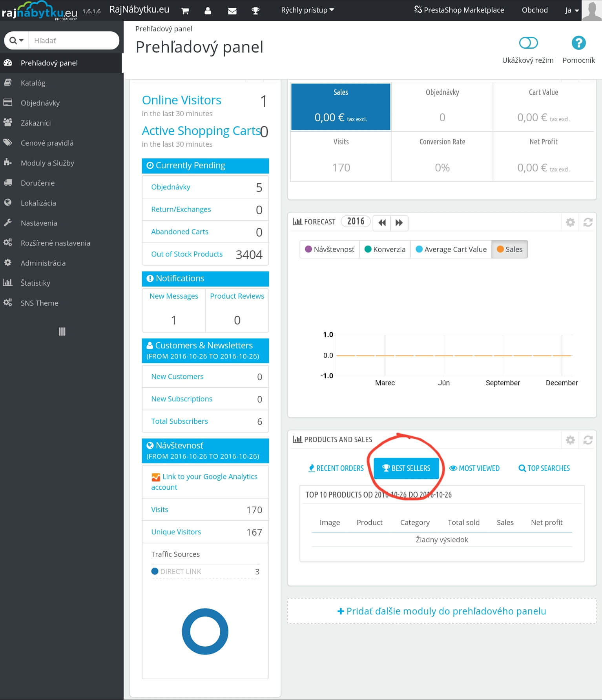
Task: Open Katalóg in the sidebar menu
Action: pos(33,83)
